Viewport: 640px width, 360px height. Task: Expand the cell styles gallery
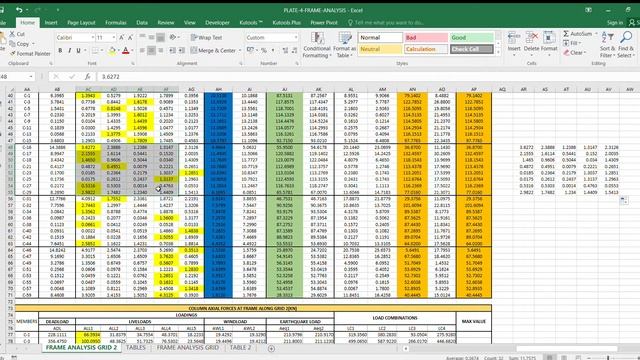[498, 52]
